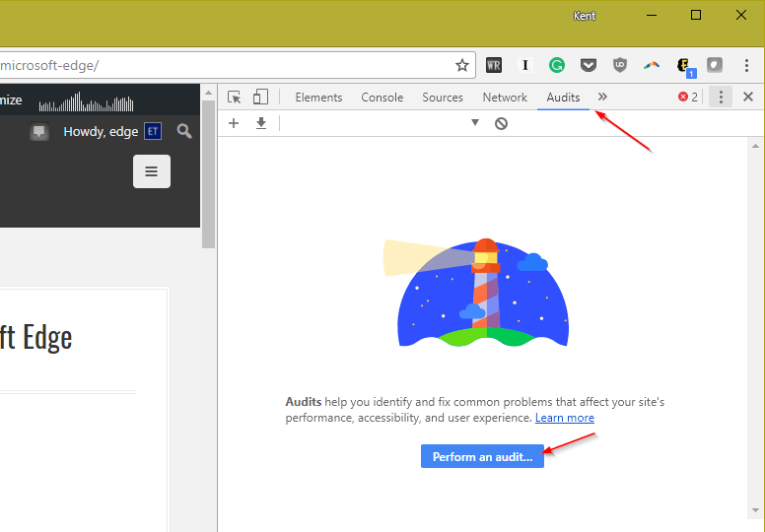Viewport: 765px width, 532px height.
Task: Click the gray square extension icon
Action: click(x=715, y=65)
